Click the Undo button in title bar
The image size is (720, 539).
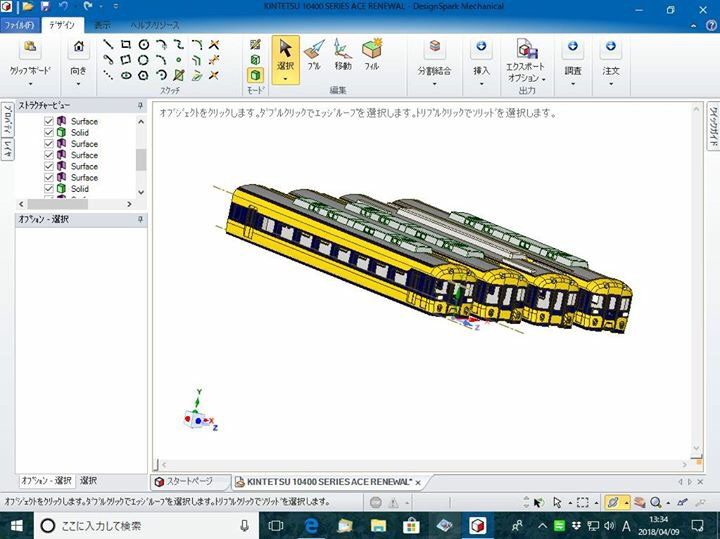point(63,6)
